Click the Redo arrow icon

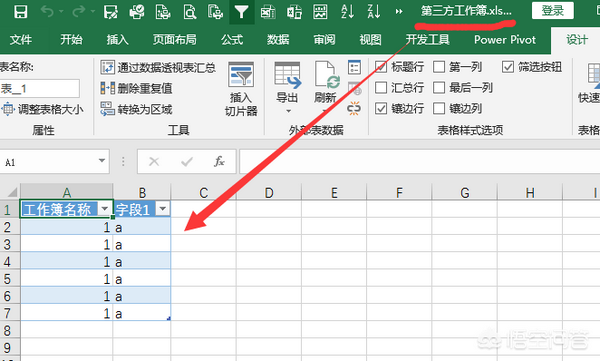click(78, 11)
